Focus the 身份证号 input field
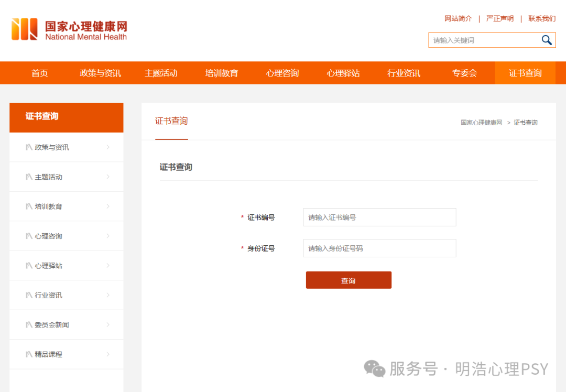This screenshot has width=566, height=392. tap(379, 248)
